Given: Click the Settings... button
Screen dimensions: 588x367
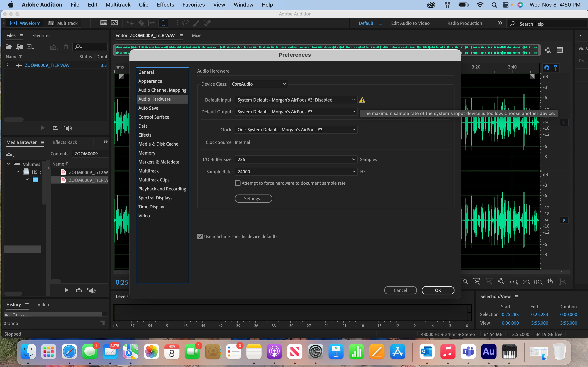Looking at the screenshot, I should pyautogui.click(x=253, y=199).
